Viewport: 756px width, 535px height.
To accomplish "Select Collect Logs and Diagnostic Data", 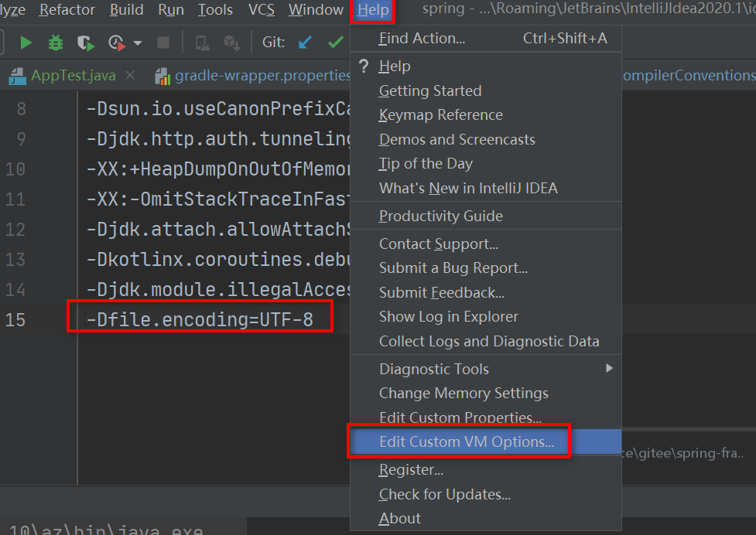I will tap(486, 341).
